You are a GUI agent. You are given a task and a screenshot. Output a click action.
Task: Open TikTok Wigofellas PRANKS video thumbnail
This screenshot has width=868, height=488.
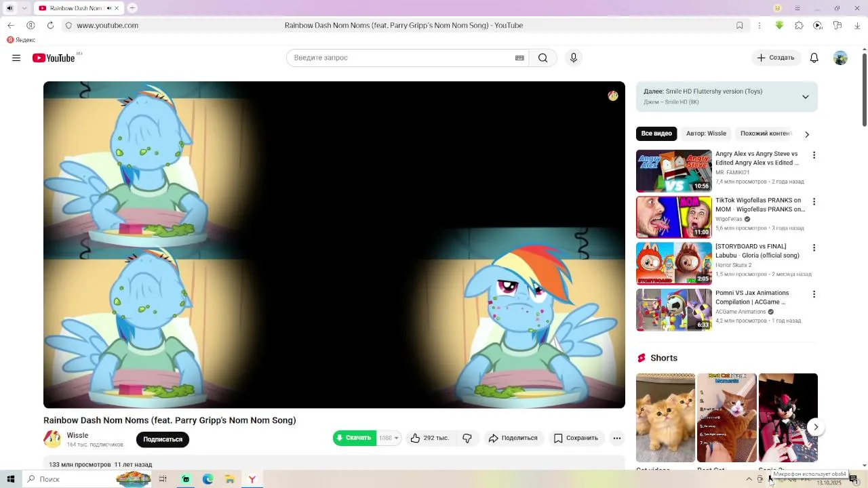674,217
